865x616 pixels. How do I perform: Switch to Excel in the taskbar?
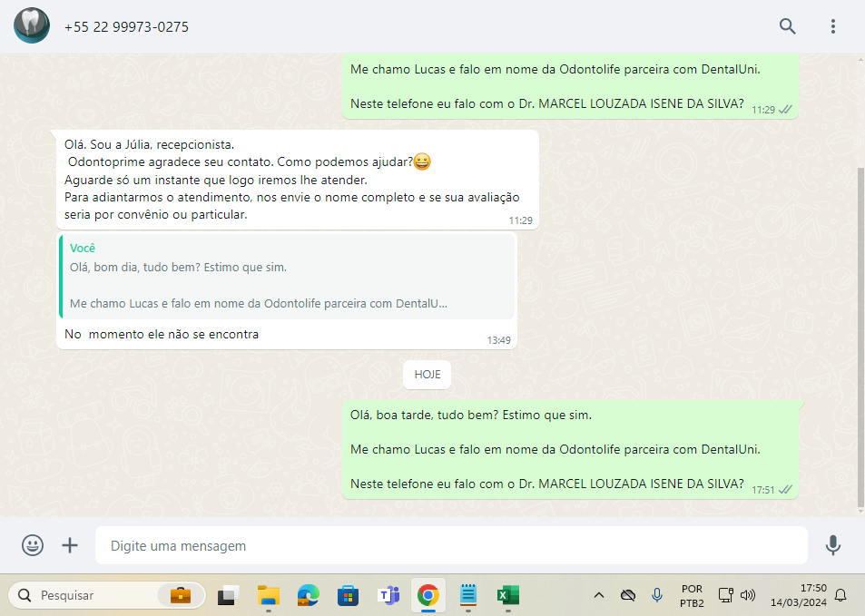(x=507, y=596)
